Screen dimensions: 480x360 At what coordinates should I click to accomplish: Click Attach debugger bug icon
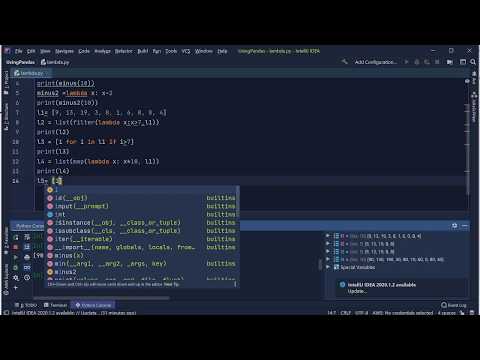(x=16, y=267)
